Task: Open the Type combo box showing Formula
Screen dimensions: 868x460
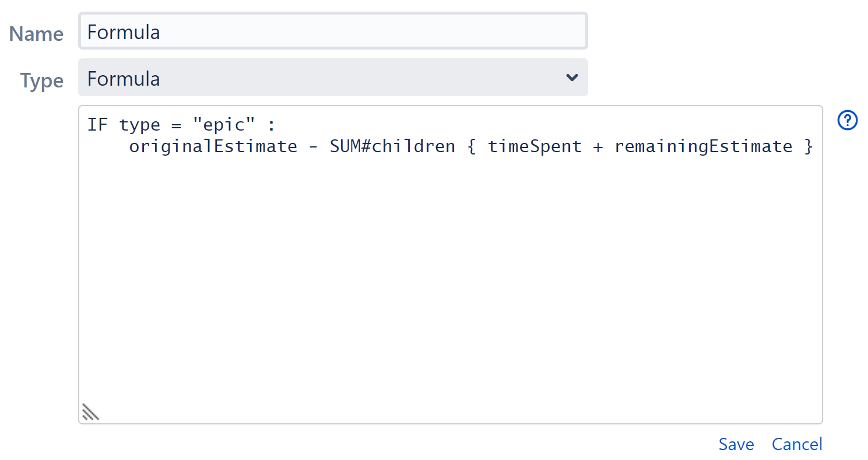Action: (x=332, y=78)
